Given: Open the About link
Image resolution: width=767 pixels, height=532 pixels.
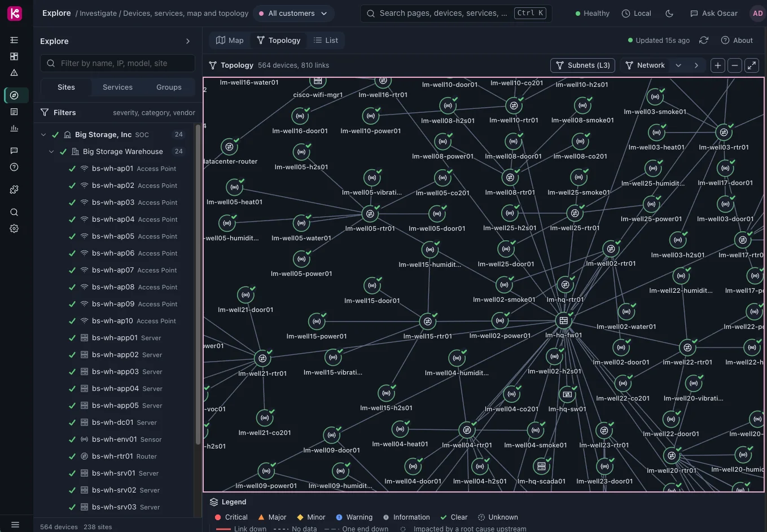Looking at the screenshot, I should (737, 41).
